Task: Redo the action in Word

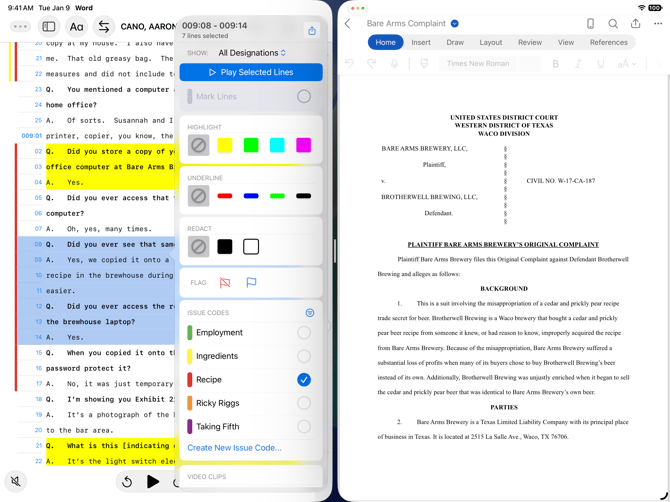Action: 372,64
